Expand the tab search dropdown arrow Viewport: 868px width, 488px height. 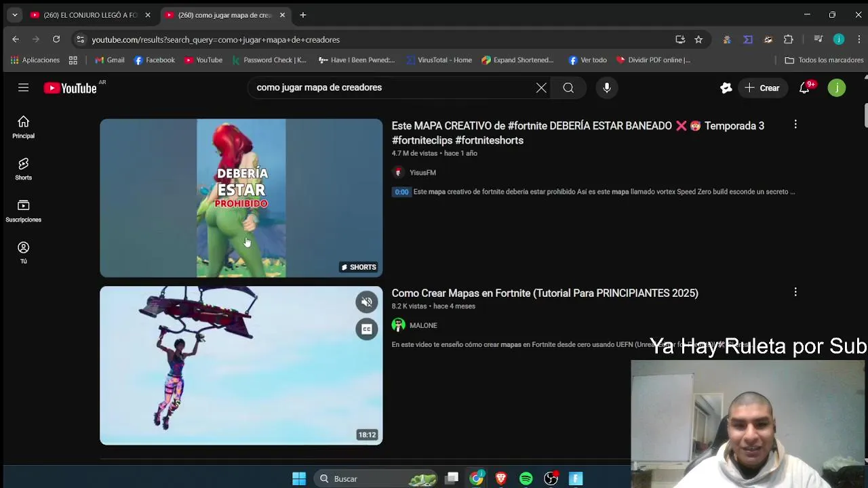tap(14, 15)
